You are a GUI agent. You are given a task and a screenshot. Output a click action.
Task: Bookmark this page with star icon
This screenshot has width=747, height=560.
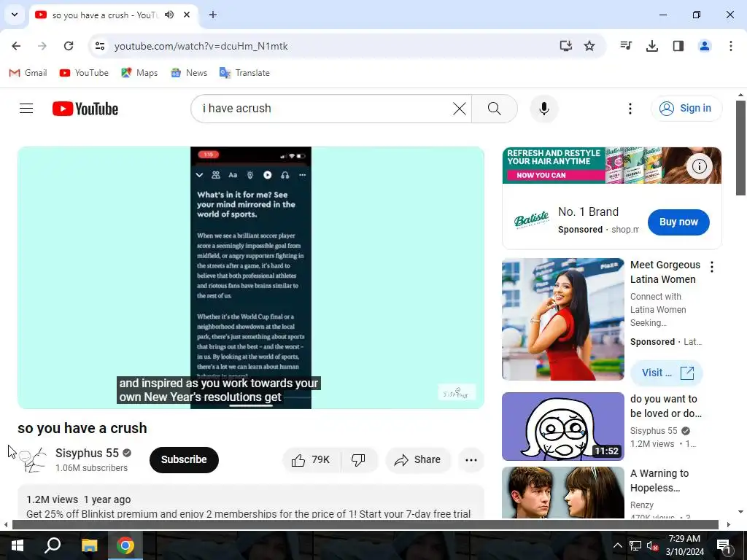coord(589,46)
